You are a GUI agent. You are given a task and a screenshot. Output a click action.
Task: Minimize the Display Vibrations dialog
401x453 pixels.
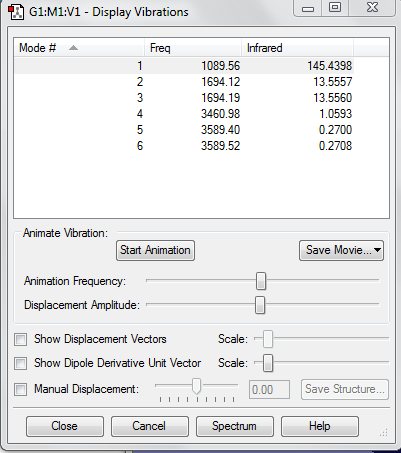[308, 8]
